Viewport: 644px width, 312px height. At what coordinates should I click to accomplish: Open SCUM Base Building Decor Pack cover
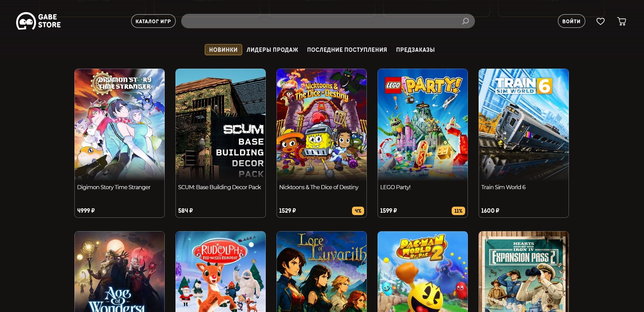(221, 125)
